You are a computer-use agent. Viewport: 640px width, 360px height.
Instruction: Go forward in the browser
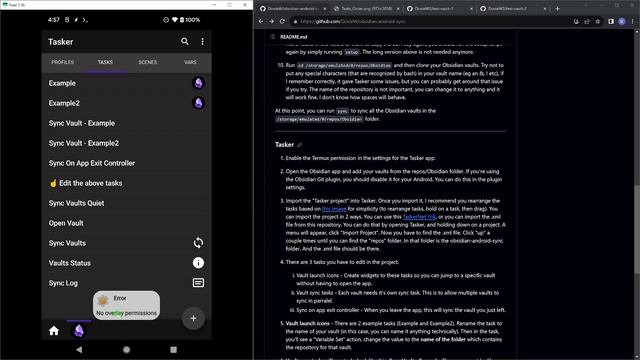click(x=272, y=21)
